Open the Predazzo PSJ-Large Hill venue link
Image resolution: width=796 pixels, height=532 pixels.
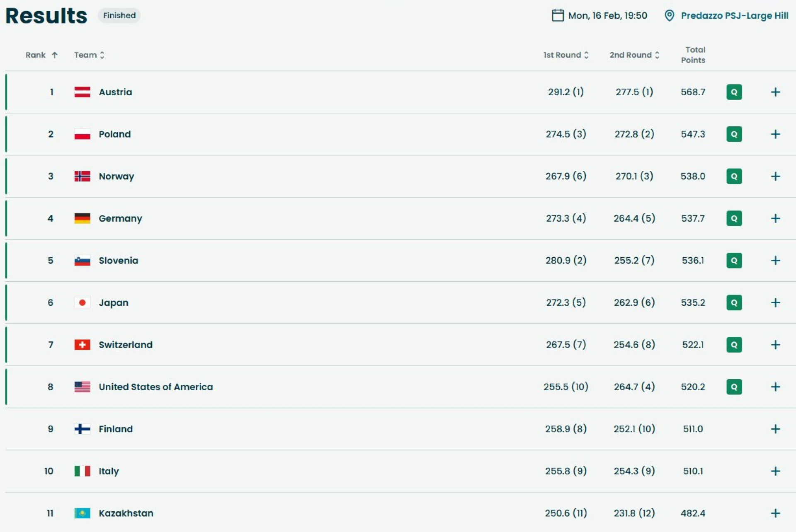point(734,16)
